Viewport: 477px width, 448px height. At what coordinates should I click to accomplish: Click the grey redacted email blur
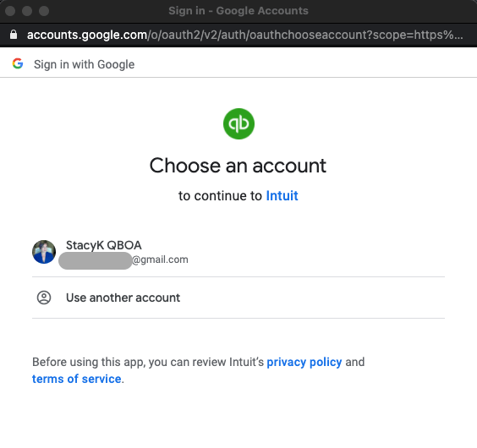pos(96,260)
